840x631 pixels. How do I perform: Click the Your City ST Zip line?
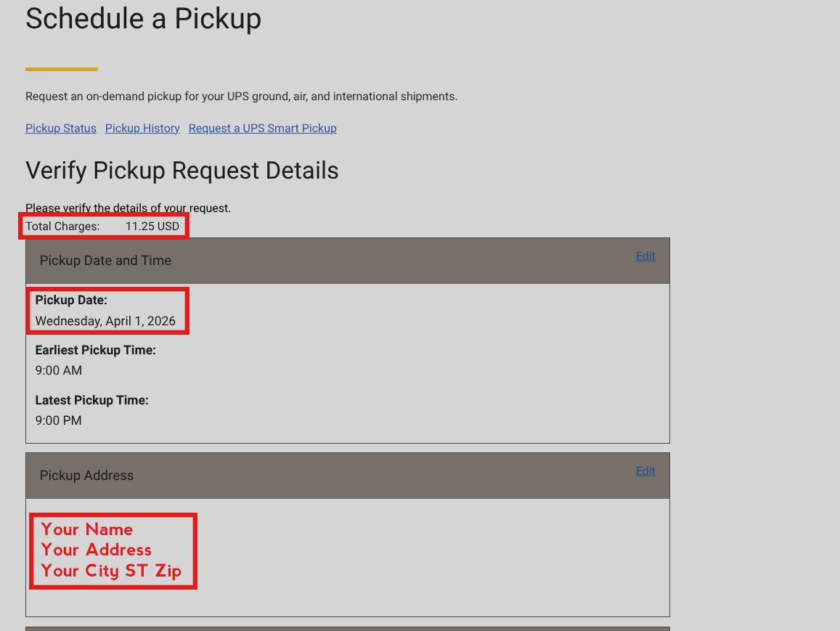tap(111, 571)
